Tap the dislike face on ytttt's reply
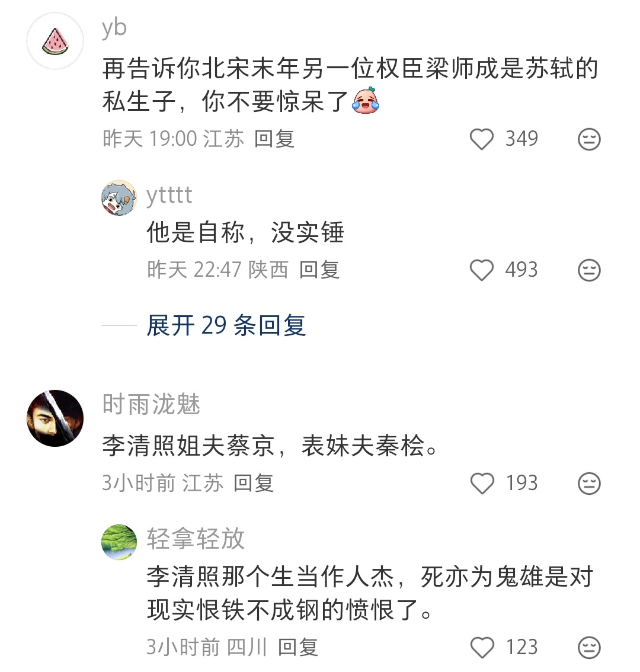This screenshot has width=640, height=672. click(588, 270)
